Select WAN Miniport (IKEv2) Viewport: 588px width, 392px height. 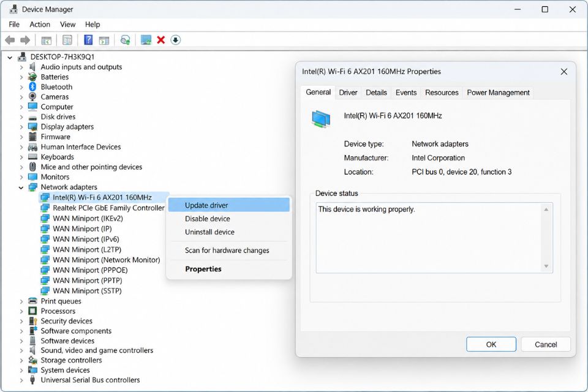88,218
